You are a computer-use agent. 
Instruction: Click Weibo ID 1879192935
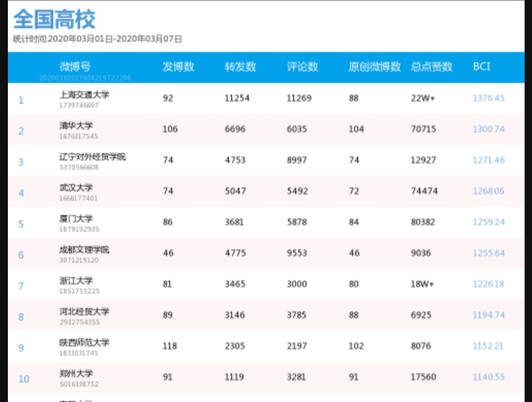pos(79,229)
